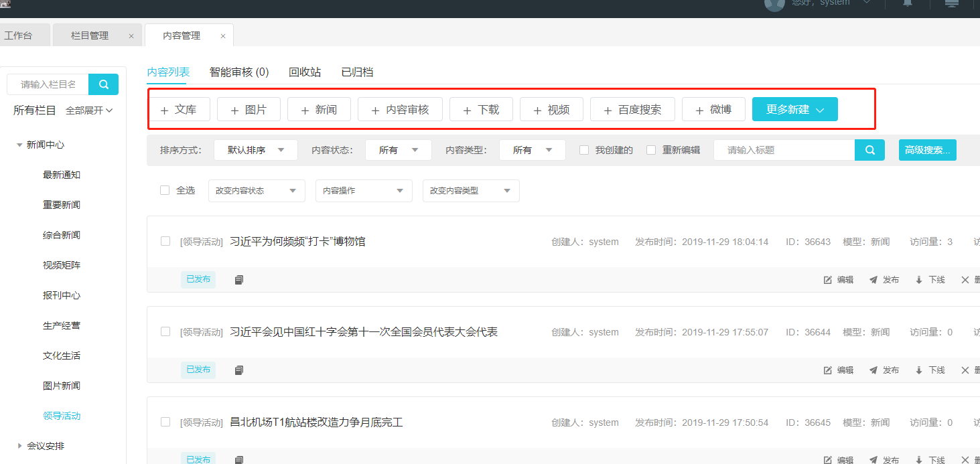Screen dimensions: 980x464
Task: Click the monitor icon in top bar
Action: [x=951, y=3]
